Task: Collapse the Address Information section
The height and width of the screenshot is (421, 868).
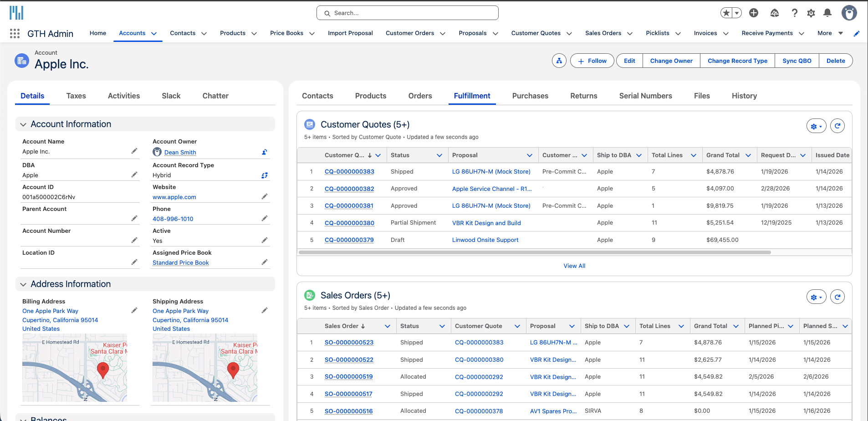Action: (23, 284)
